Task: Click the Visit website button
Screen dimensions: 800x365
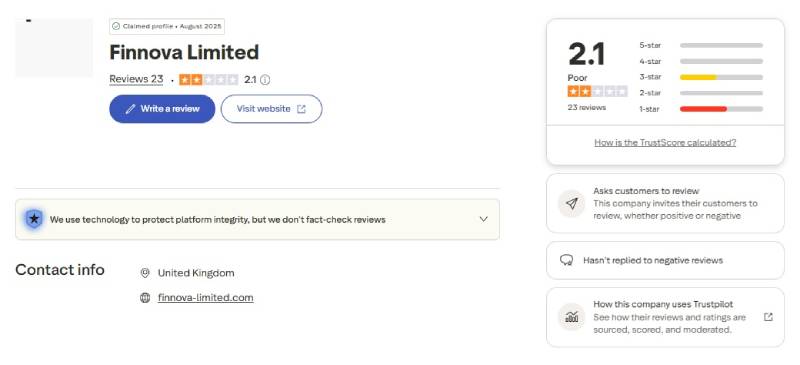Action: pos(271,109)
